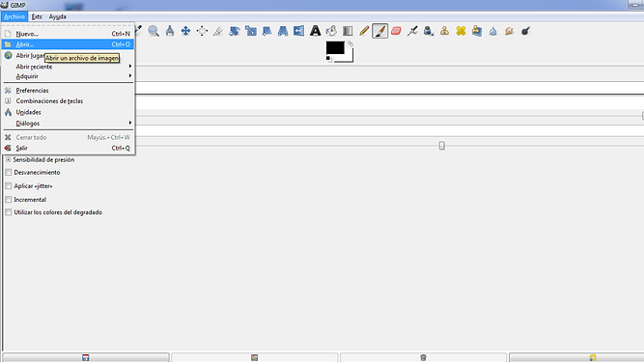
Task: Swap foreground and background colors arrow
Action: [350, 43]
